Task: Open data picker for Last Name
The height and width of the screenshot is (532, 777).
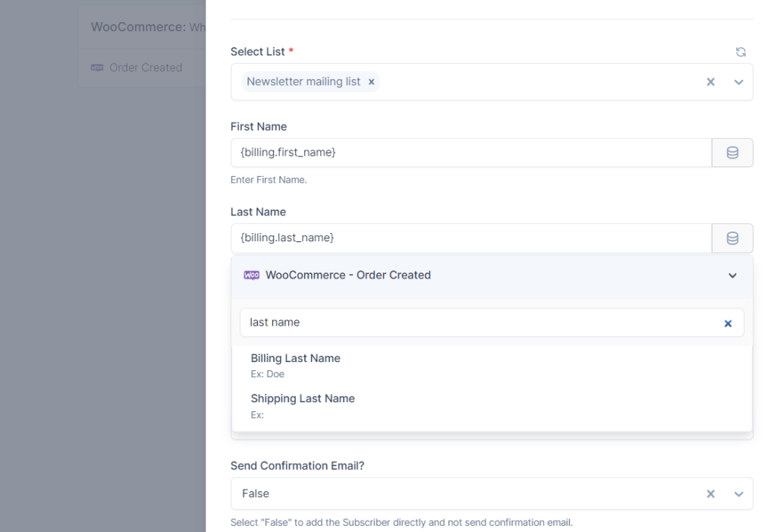Action: pos(732,238)
